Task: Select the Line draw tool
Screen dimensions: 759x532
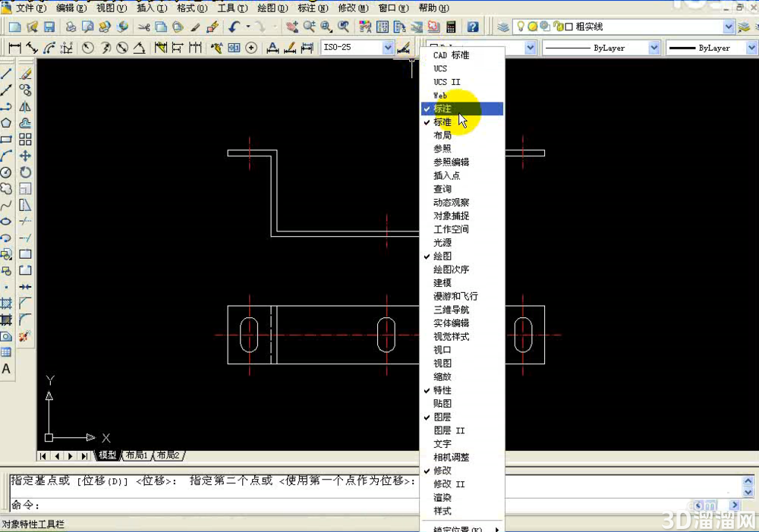Action: click(6, 74)
